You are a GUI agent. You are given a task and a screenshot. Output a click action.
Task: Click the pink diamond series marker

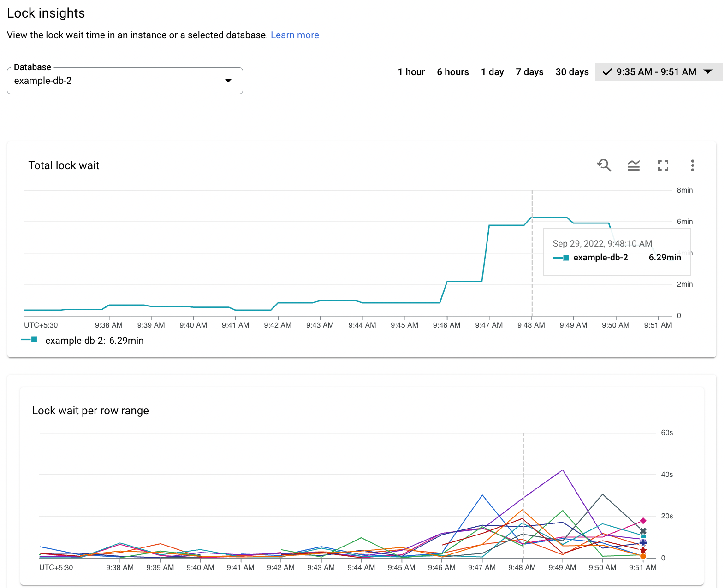tap(643, 521)
